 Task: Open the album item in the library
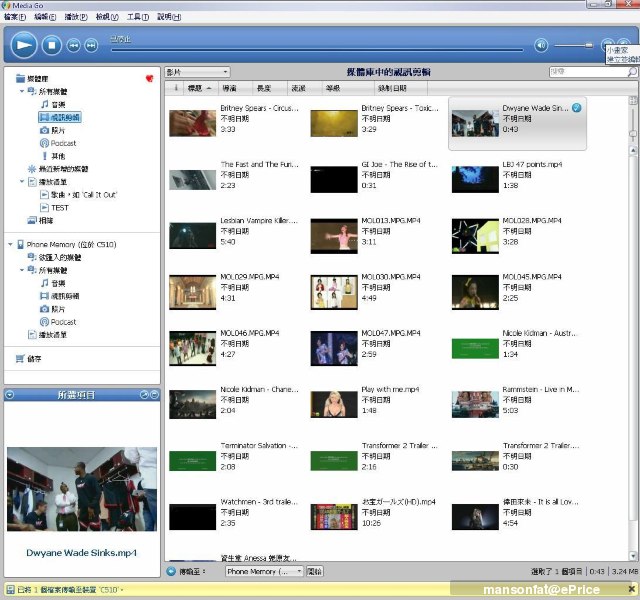coord(40,220)
